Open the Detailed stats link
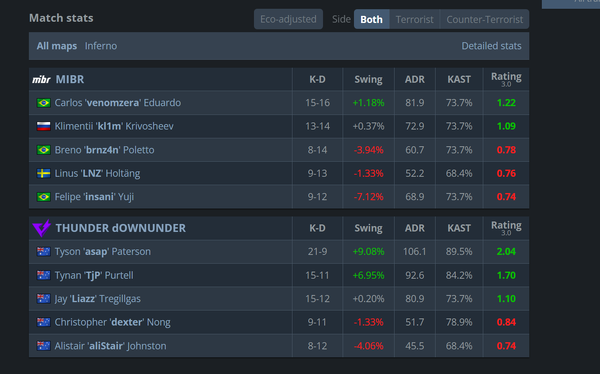The width and height of the screenshot is (600, 374). pos(491,46)
